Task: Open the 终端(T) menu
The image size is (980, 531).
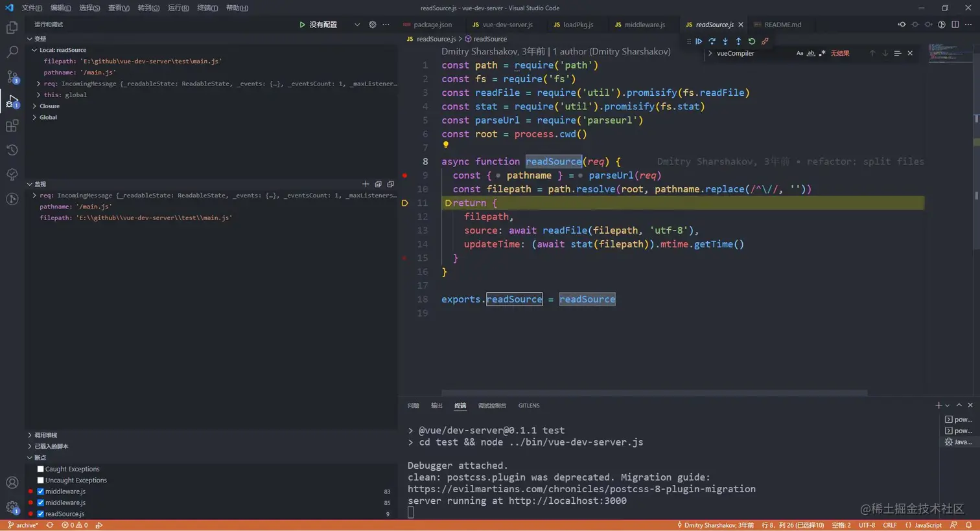Action: tap(207, 8)
